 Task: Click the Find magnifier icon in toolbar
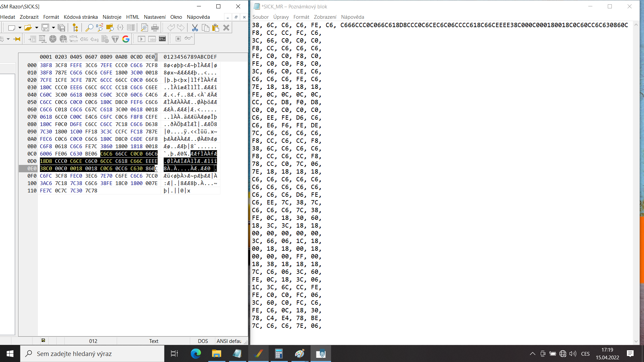click(89, 28)
